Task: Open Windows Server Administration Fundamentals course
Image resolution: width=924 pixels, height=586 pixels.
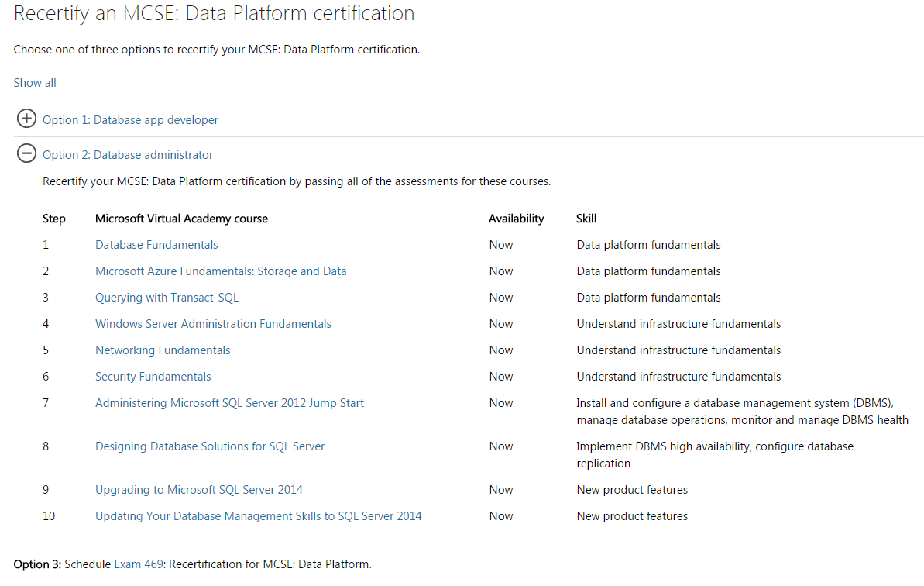Action: pos(213,324)
